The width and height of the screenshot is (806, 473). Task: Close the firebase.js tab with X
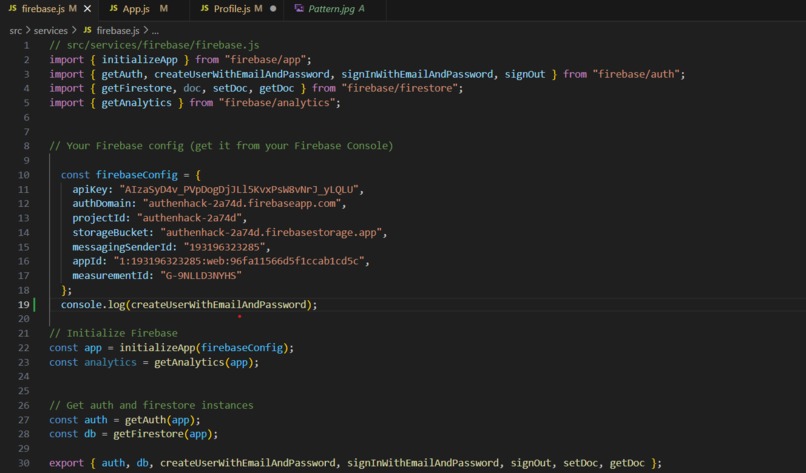point(87,9)
